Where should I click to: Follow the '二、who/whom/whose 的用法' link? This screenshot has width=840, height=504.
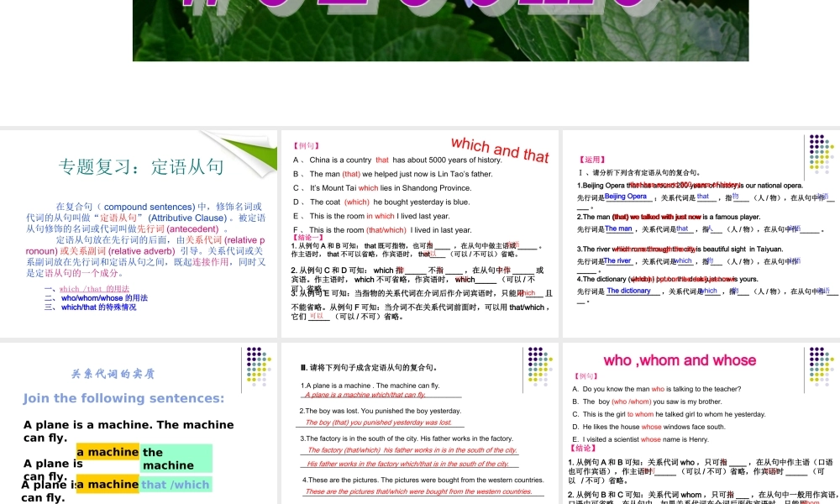96,298
